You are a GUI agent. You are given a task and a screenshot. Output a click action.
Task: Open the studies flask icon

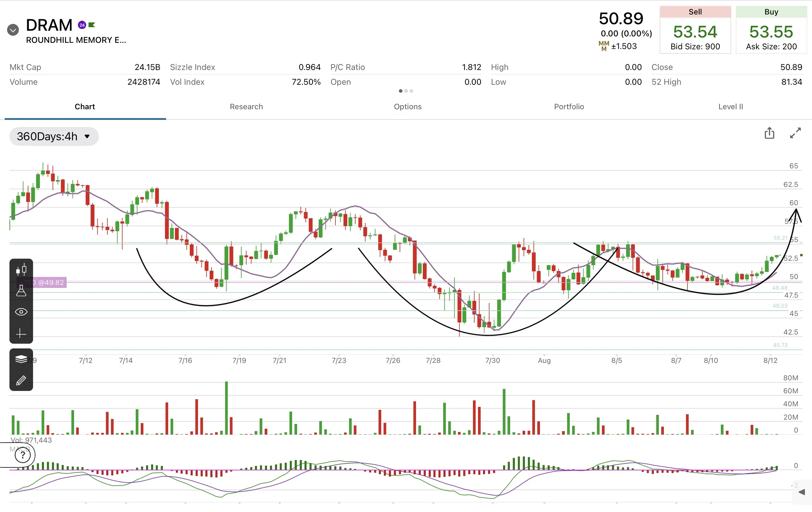pos(21,291)
